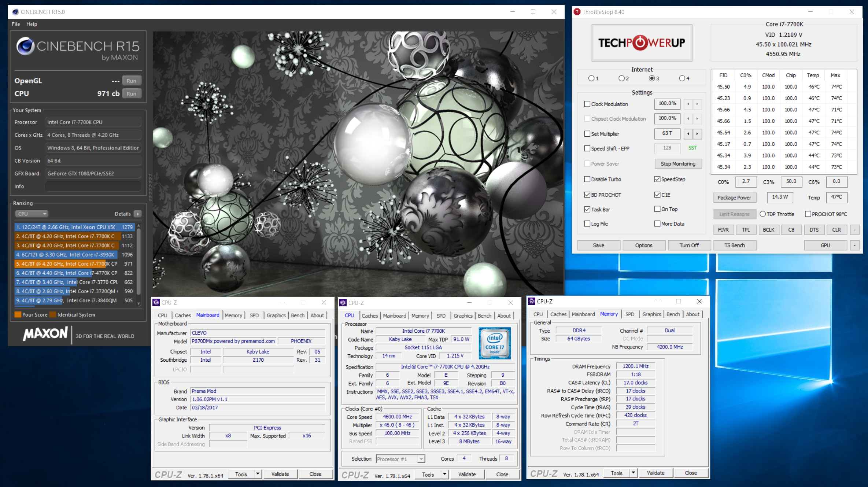Image resolution: width=868 pixels, height=487 pixels.
Task: Run the CPU benchmark test
Action: click(132, 93)
